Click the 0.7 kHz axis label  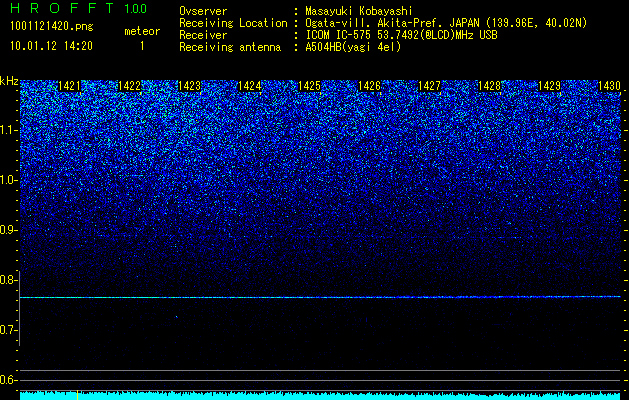[9, 330]
